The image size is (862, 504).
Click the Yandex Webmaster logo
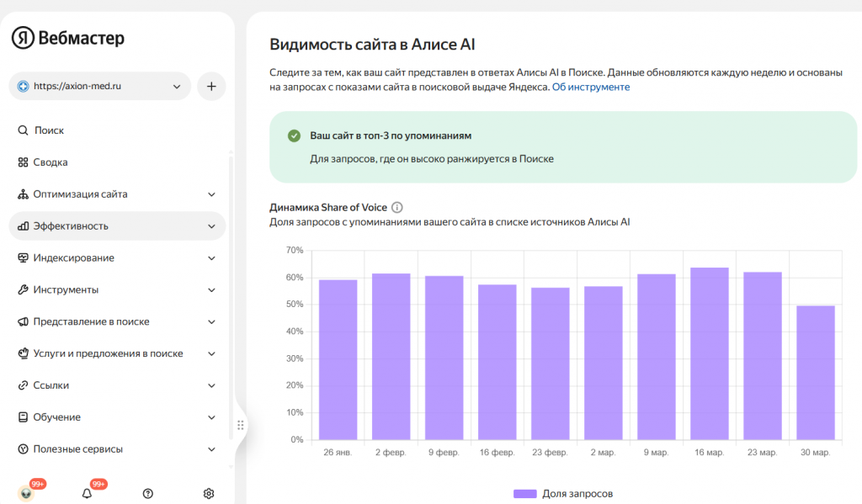tap(68, 38)
